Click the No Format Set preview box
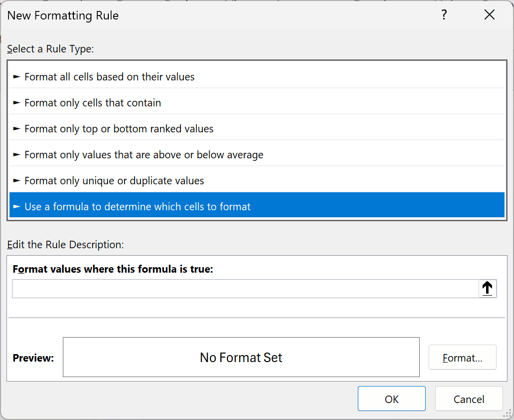Viewport: 514px width, 420px height. [241, 357]
